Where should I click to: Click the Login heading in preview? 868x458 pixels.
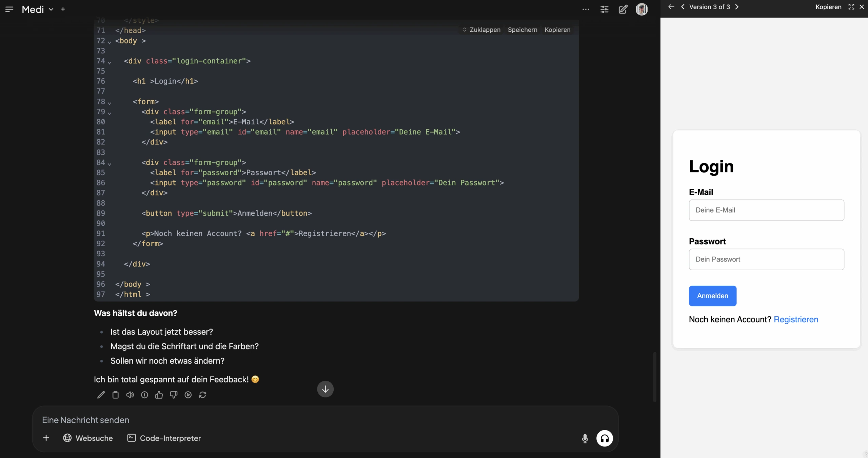tap(711, 167)
